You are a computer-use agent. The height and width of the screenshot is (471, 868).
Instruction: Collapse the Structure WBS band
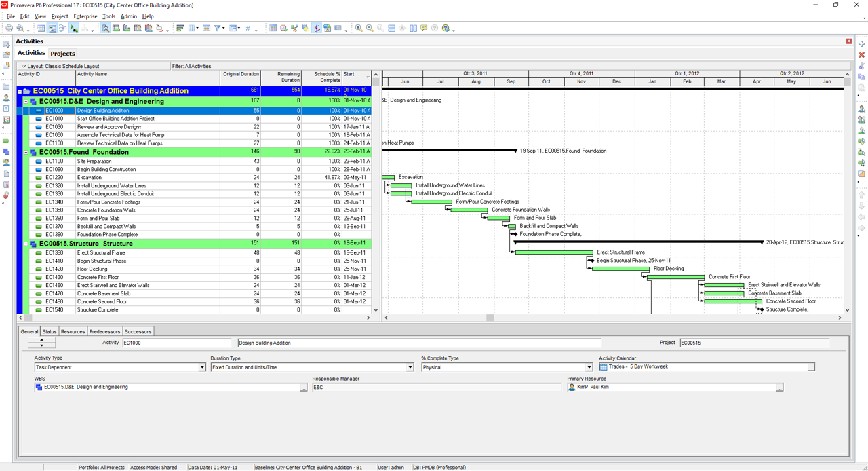(x=26, y=244)
